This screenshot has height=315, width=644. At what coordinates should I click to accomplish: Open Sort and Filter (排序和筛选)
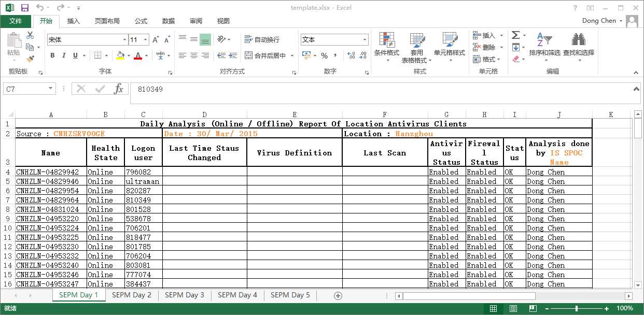544,48
